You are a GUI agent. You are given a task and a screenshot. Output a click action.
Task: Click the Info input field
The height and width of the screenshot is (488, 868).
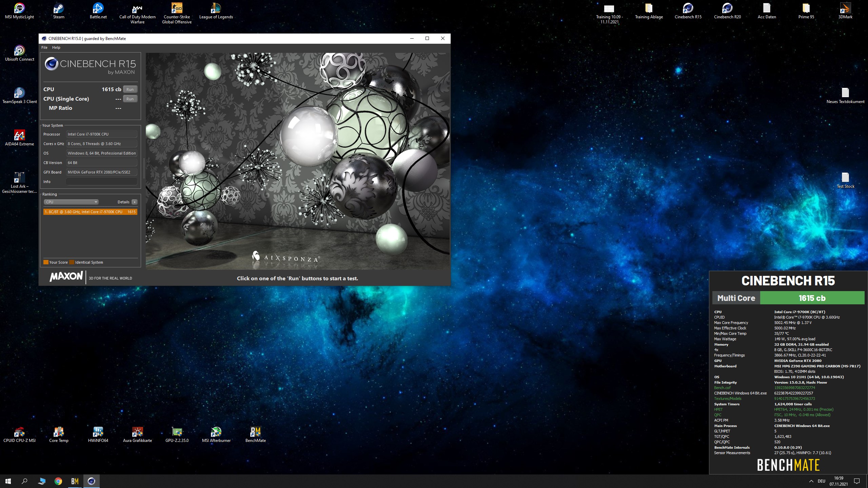tap(102, 182)
